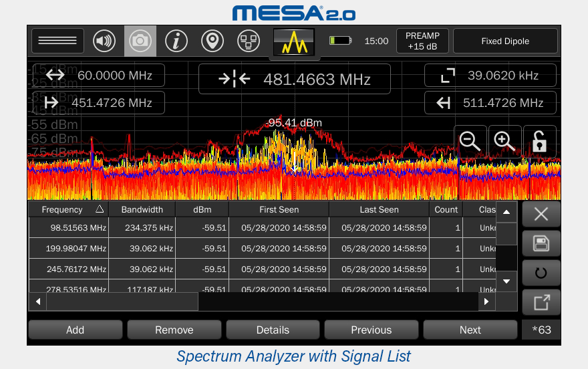Open the info icon

176,41
